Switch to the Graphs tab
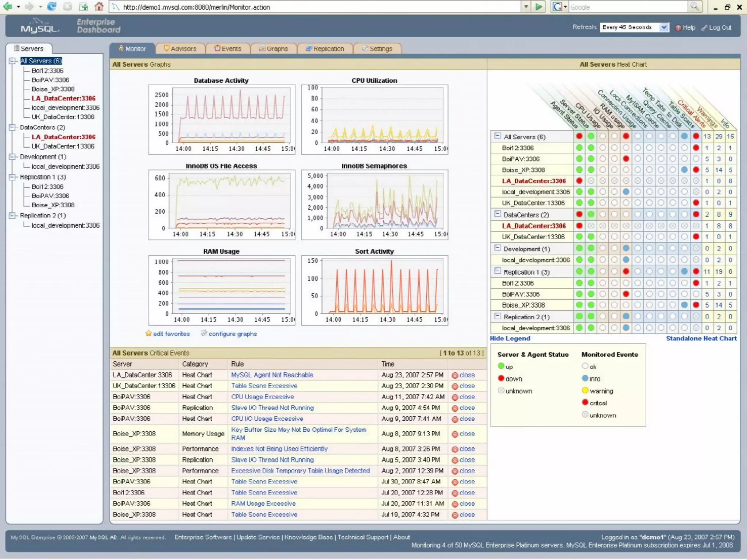747x560 pixels. click(x=274, y=49)
